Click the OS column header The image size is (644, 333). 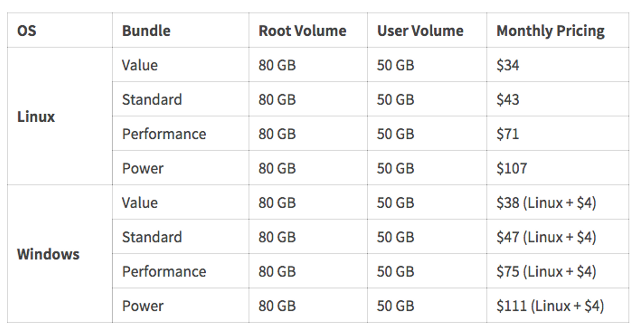[27, 31]
